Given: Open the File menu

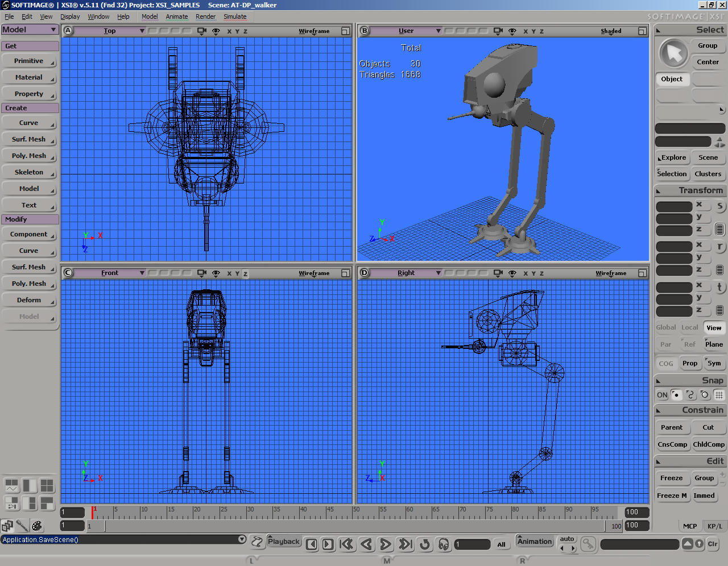Looking at the screenshot, I should point(9,16).
